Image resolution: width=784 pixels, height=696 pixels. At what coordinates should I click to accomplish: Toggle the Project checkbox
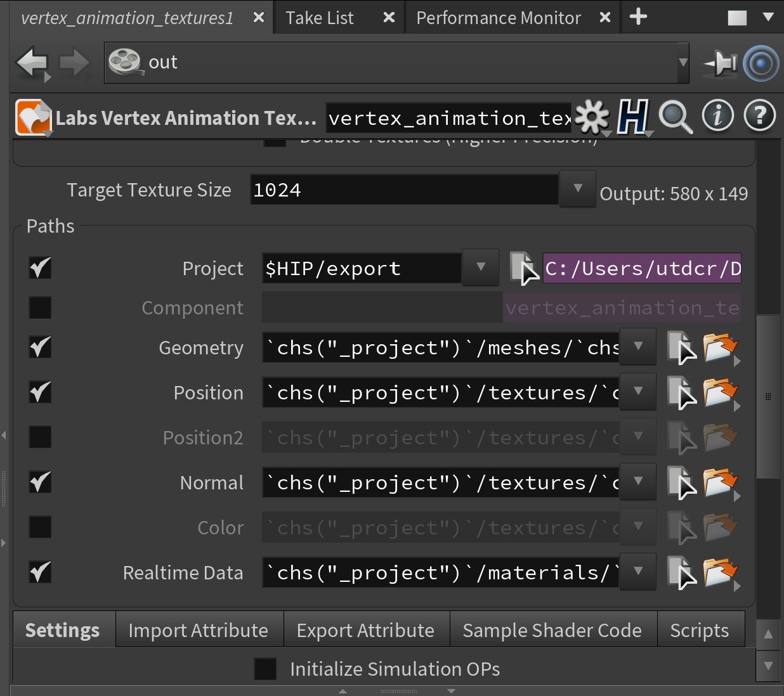click(40, 268)
